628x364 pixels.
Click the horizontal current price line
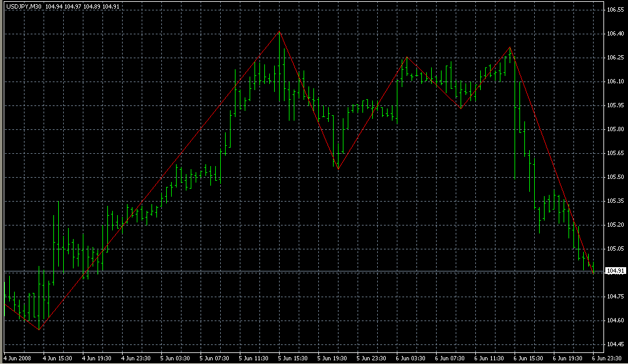pos(307,271)
